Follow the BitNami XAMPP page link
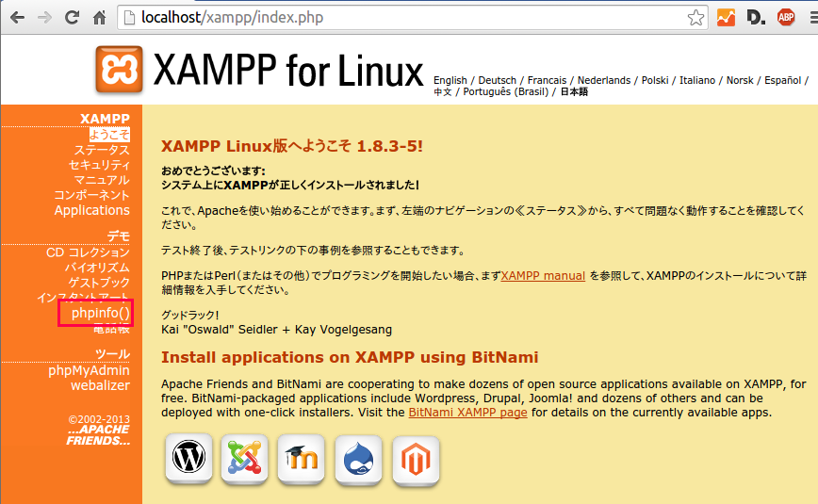This screenshot has width=818, height=504. click(468, 413)
